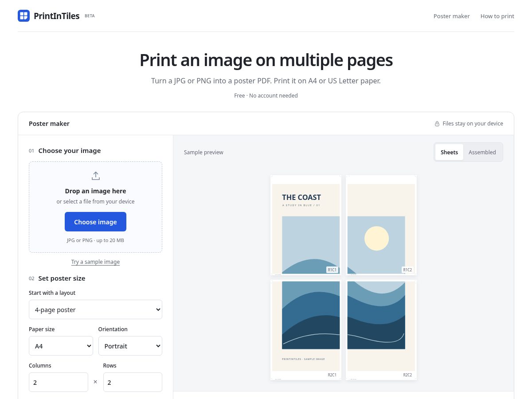Image resolution: width=532 pixels, height=399 pixels.
Task: Click the Free No account needed text
Action: 266,95
